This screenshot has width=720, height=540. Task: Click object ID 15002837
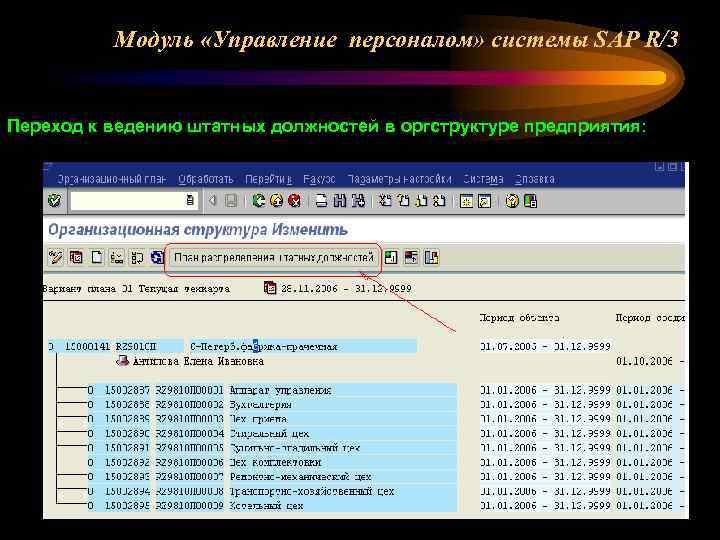click(128, 390)
